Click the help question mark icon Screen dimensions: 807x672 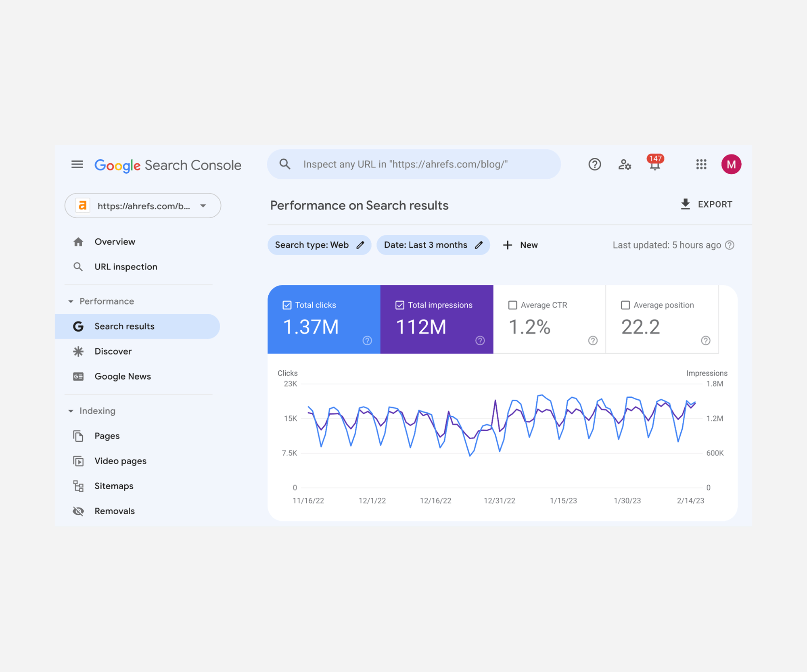click(594, 165)
